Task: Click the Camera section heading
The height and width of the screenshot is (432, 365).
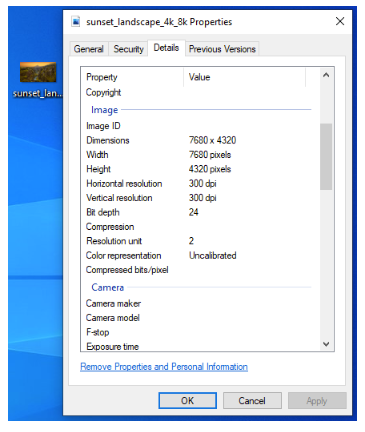Action: tap(108, 287)
